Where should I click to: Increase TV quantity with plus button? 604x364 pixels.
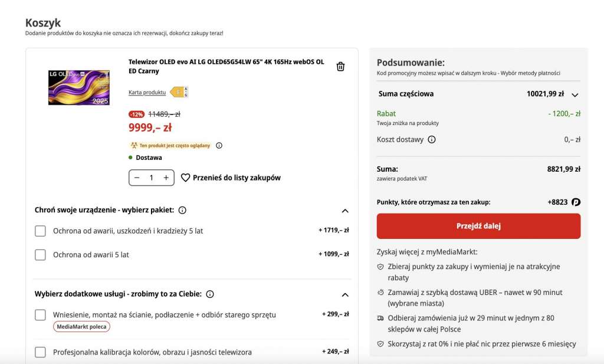coord(166,177)
